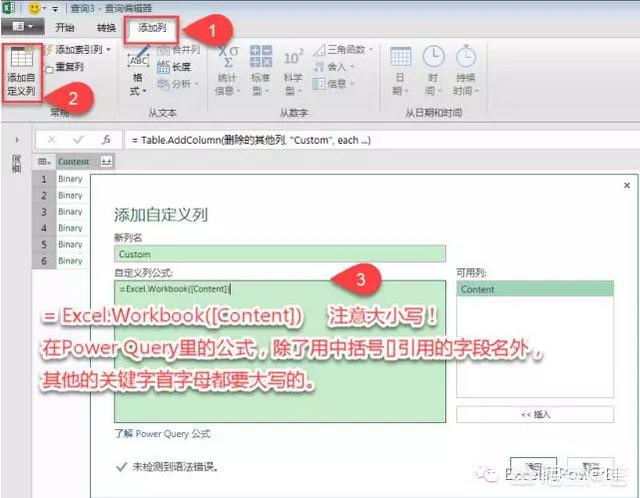Open the 分析 dropdown
The width and height of the screenshot is (640, 498).
(x=178, y=84)
